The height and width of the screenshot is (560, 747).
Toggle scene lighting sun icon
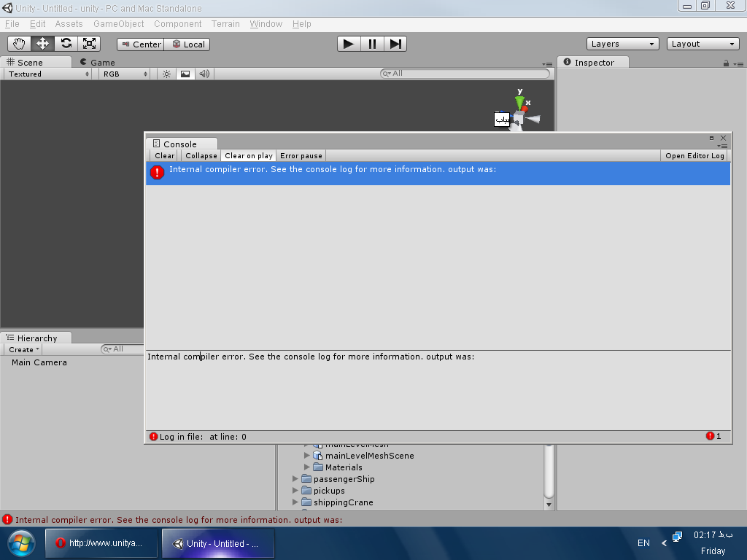166,74
